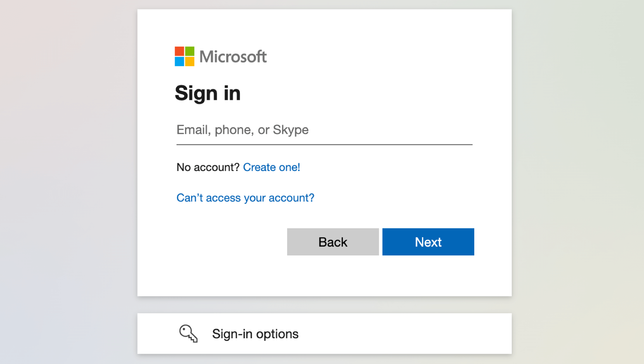
Task: Click the Sign-in options text label
Action: [255, 333]
